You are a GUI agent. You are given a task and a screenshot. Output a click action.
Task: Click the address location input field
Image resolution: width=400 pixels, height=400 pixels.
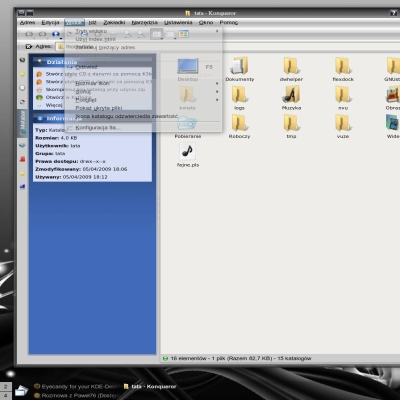coord(227,47)
